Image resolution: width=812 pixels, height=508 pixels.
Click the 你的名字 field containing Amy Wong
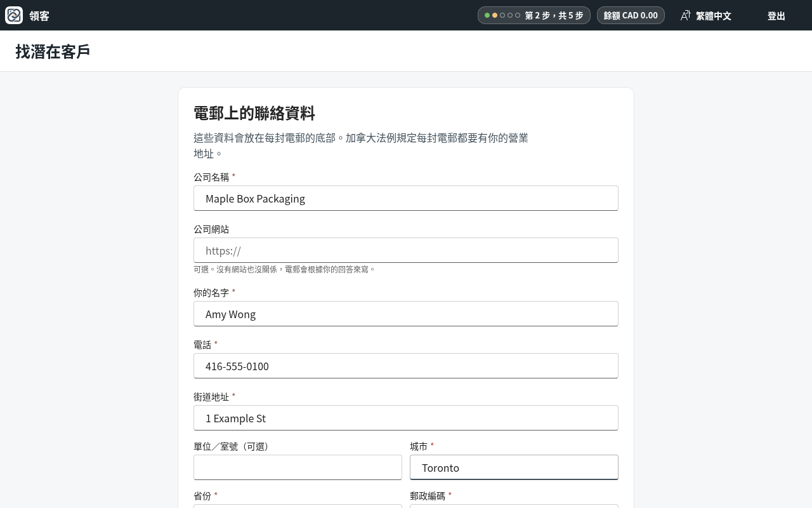pyautogui.click(x=406, y=314)
